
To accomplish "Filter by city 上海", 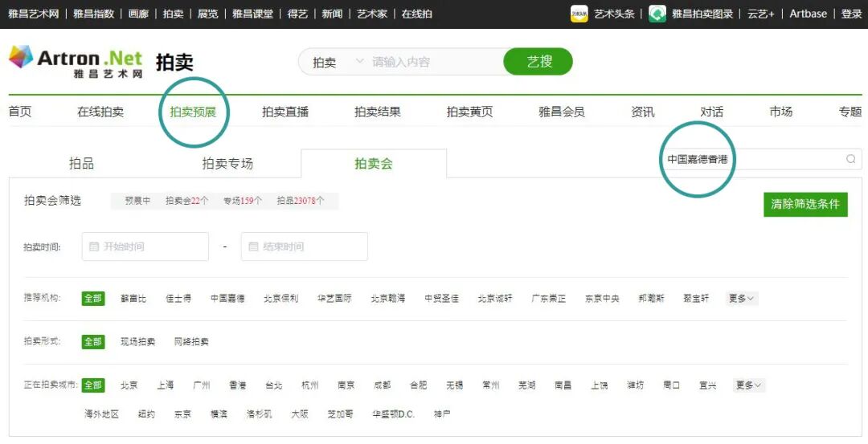I will (165, 385).
